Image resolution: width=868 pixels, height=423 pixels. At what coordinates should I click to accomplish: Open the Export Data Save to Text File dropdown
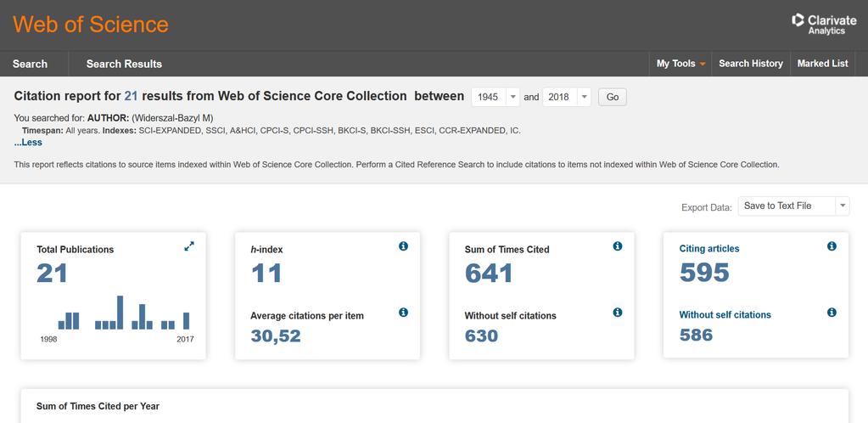point(794,206)
